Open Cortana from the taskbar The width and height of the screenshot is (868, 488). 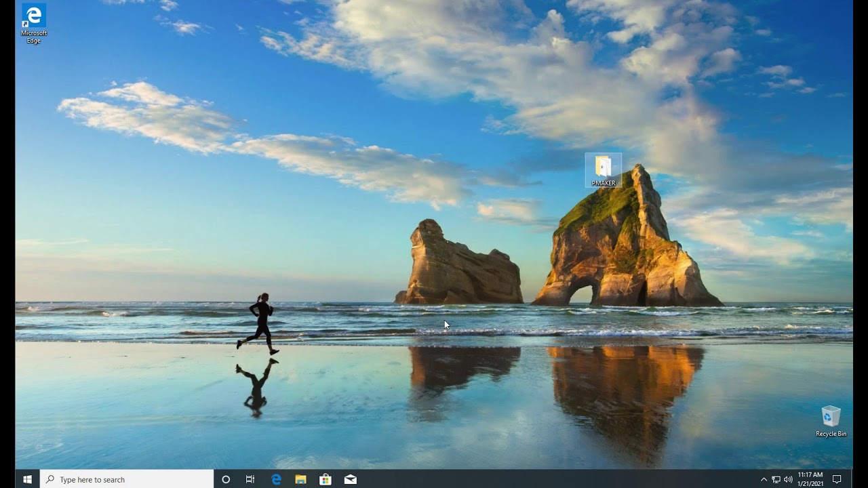click(226, 479)
